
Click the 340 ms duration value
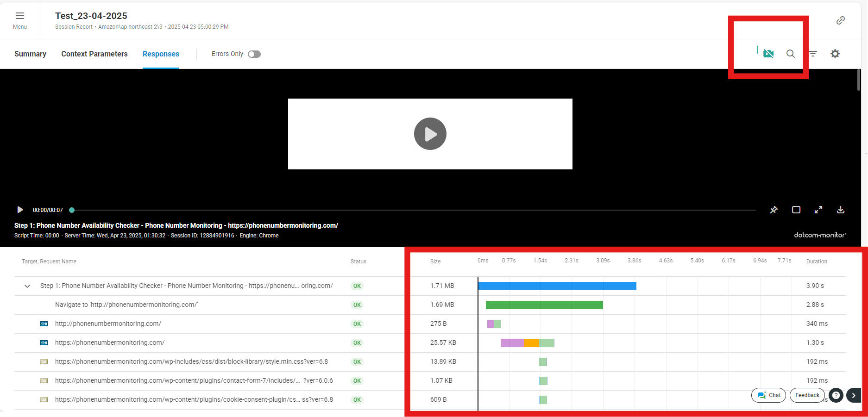point(817,324)
